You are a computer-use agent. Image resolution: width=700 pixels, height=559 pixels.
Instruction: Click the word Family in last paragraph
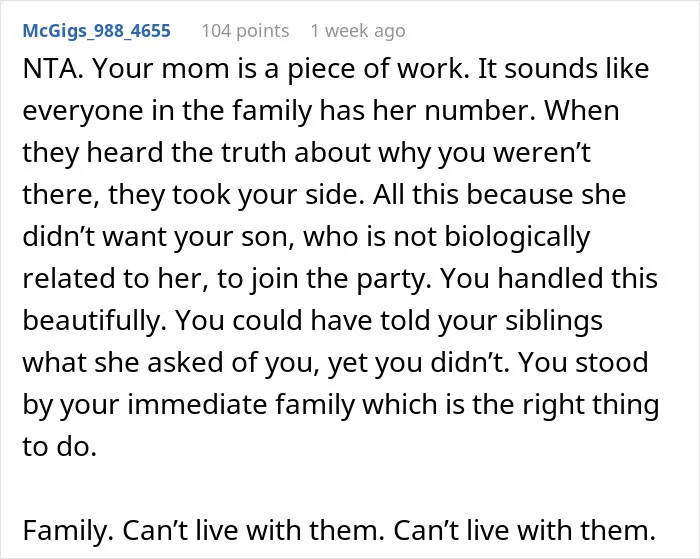pyautogui.click(x=68, y=530)
